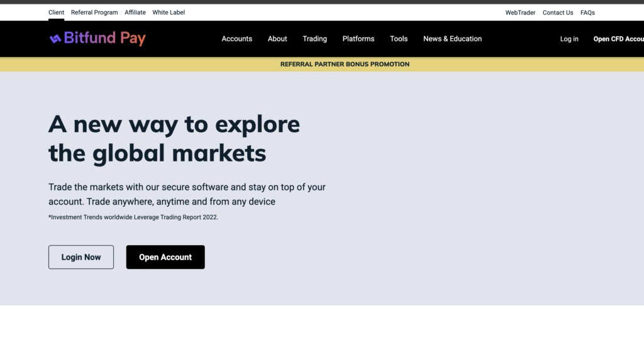The width and height of the screenshot is (644, 338).
Task: Click the Login Now button
Action: 81,257
